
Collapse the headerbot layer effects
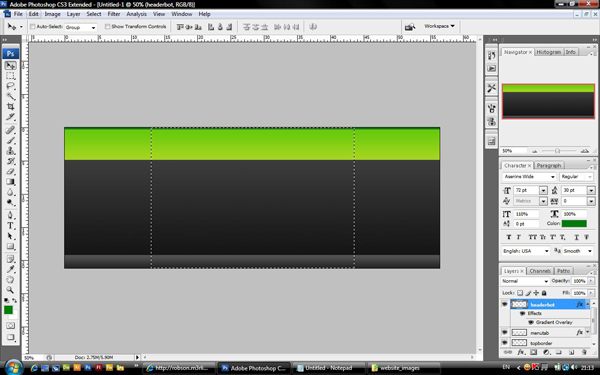tap(587, 305)
